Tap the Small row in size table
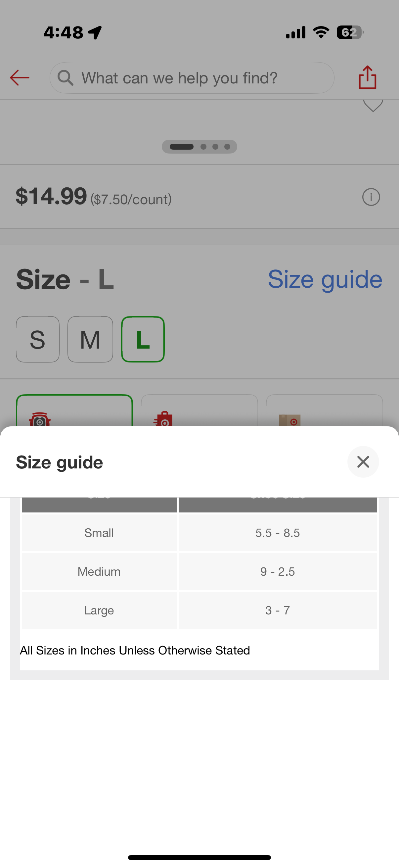The image size is (399, 868). 199,533
